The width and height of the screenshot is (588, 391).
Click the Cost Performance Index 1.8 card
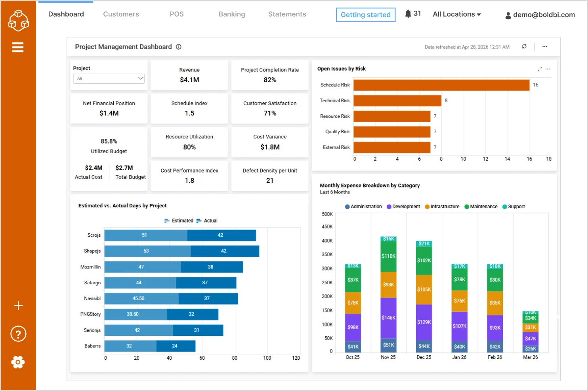pyautogui.click(x=189, y=176)
